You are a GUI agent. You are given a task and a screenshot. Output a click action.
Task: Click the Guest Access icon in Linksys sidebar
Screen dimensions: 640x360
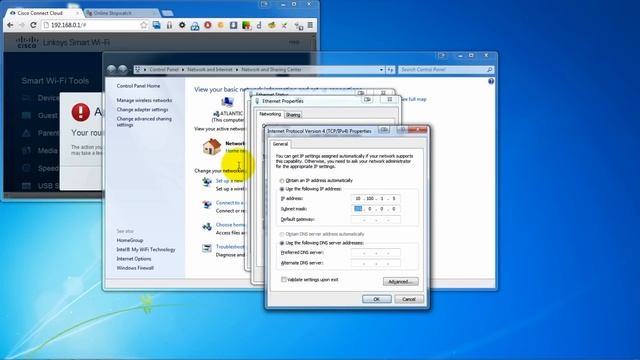[27, 116]
